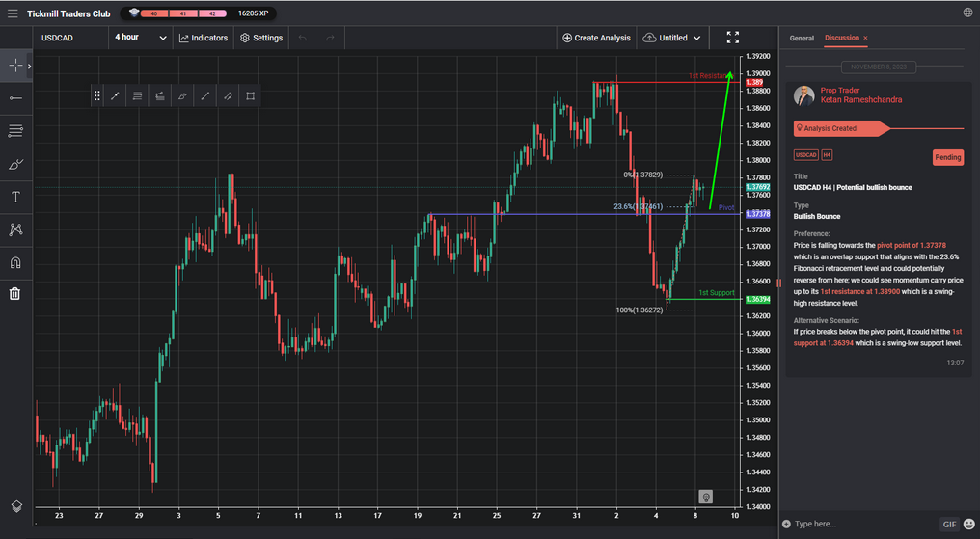Open the Indicators panel
Screen dimensions: 980x539
[x=204, y=39]
